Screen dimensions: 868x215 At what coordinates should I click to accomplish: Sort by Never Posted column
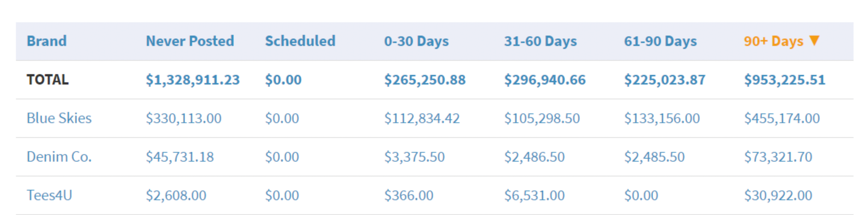click(190, 41)
